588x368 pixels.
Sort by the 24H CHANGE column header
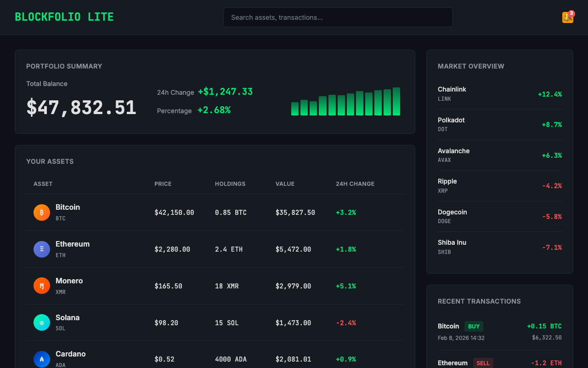(355, 184)
